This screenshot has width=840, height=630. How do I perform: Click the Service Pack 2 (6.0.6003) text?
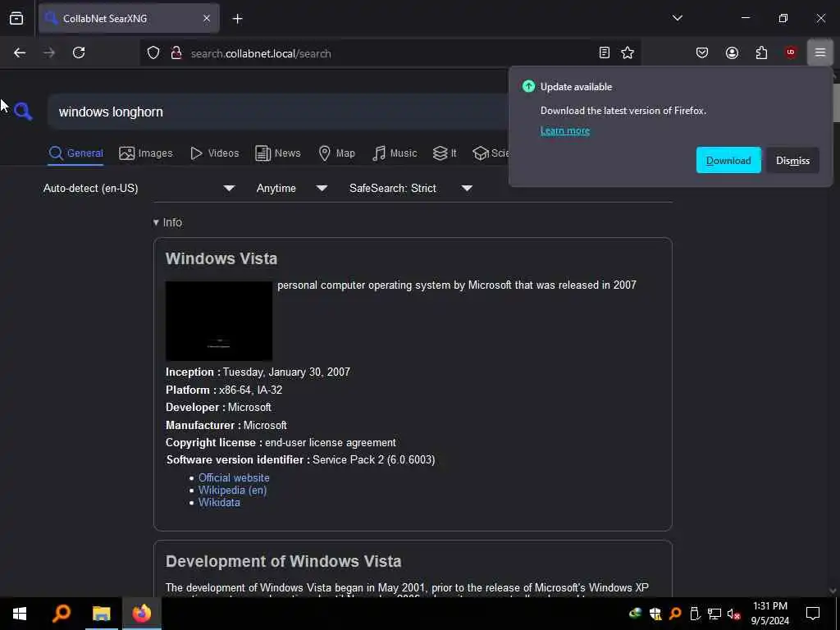374,459
